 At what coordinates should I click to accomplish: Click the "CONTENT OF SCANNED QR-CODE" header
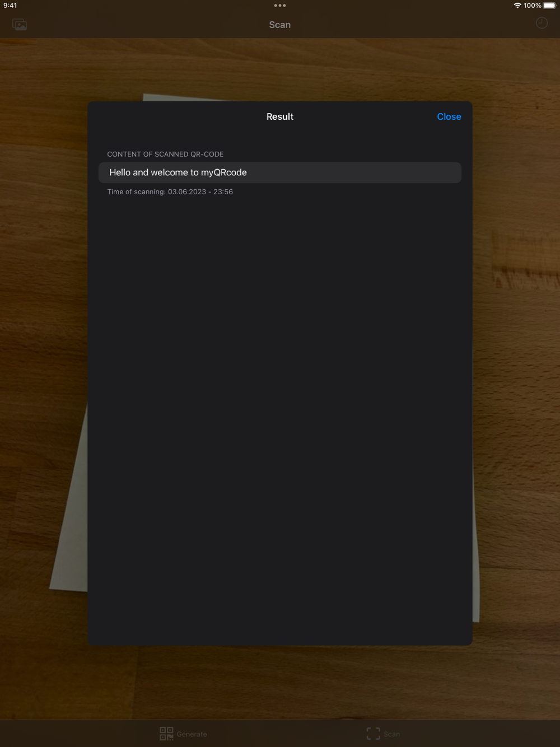tap(165, 154)
